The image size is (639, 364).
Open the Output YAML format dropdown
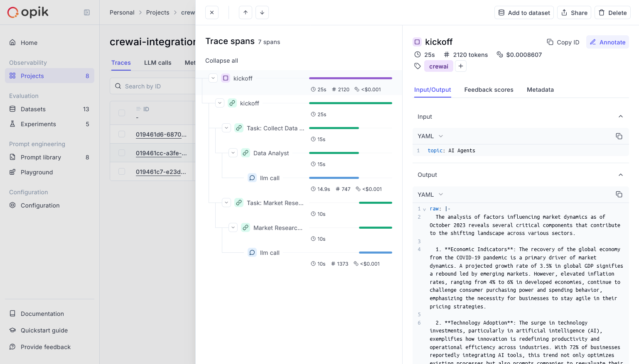click(430, 195)
